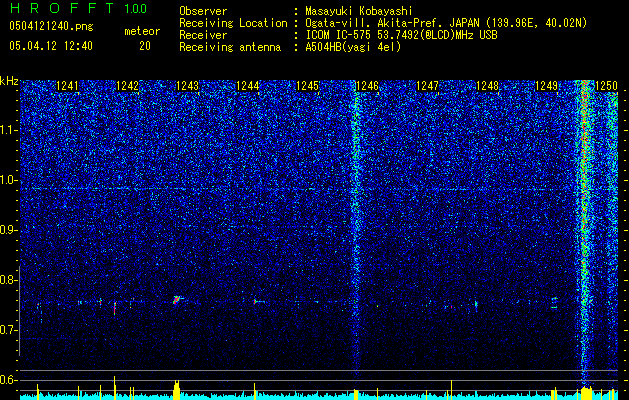Click the Receiving antenna field label
This screenshot has height=400, width=629.
(230, 47)
